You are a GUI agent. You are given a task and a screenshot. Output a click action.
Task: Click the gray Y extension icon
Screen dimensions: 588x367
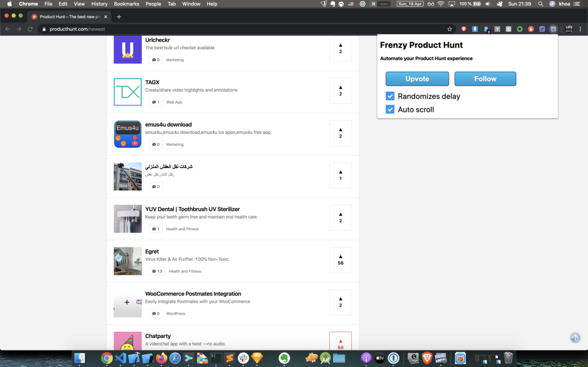(x=497, y=29)
